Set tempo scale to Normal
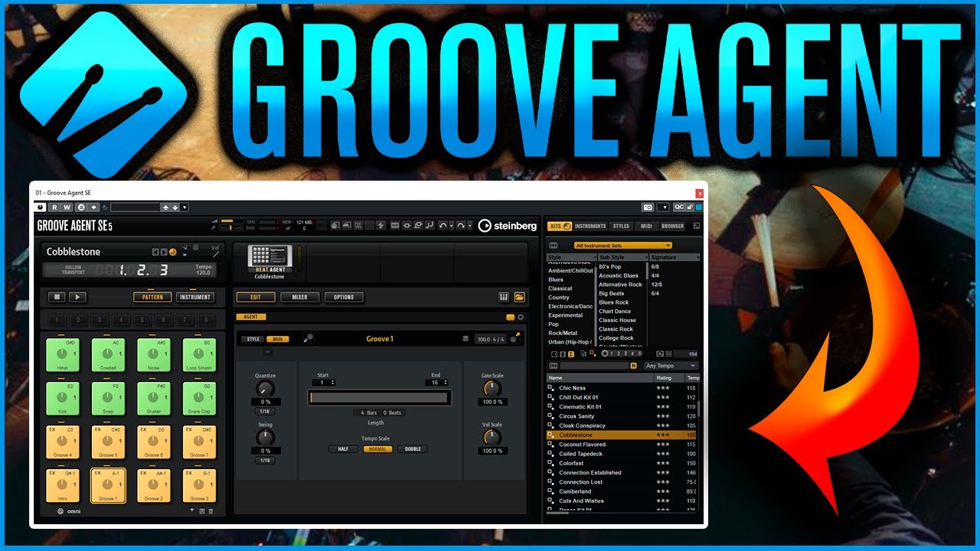 point(377,449)
